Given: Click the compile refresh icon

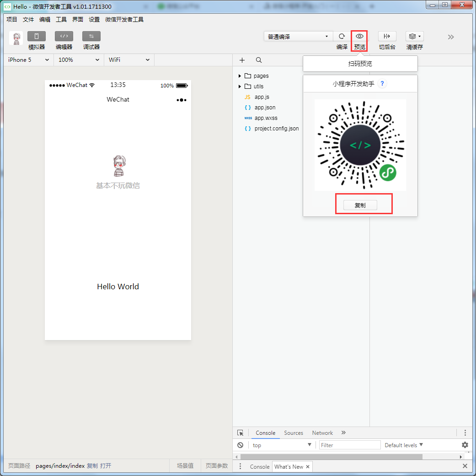Looking at the screenshot, I should point(342,36).
